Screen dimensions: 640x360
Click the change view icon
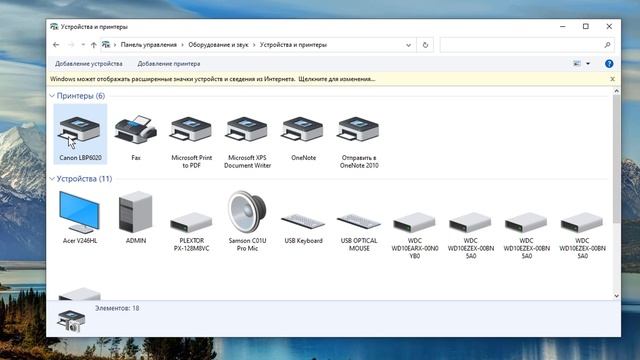coord(577,64)
